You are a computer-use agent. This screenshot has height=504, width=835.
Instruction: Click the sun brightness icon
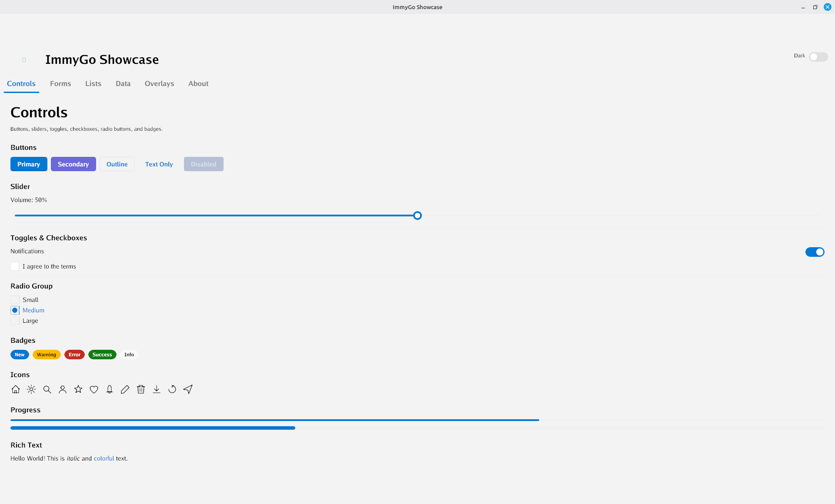31,389
